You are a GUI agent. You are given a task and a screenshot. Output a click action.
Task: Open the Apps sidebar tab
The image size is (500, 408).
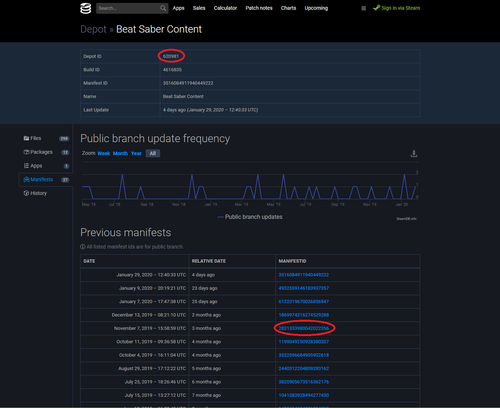[x=46, y=166]
